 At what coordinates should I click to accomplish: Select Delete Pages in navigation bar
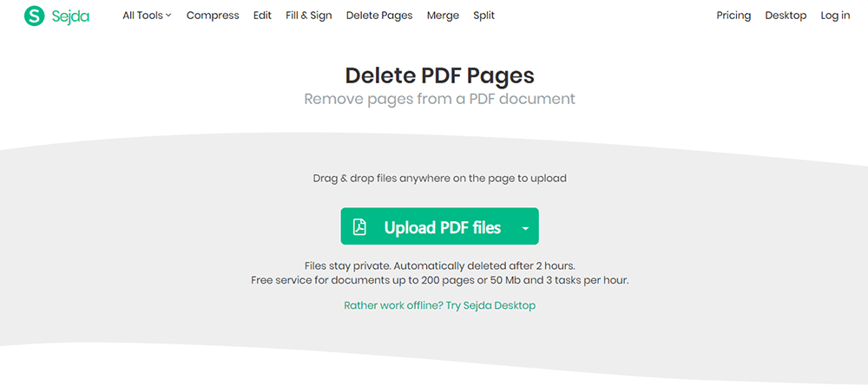coord(379,16)
